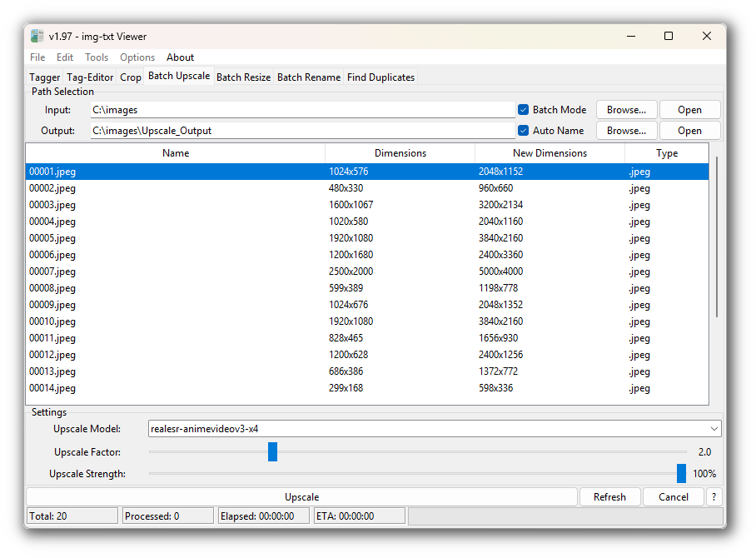This screenshot has width=756, height=558.
Task: Select the 00012.jpeg row
Action: (x=367, y=355)
